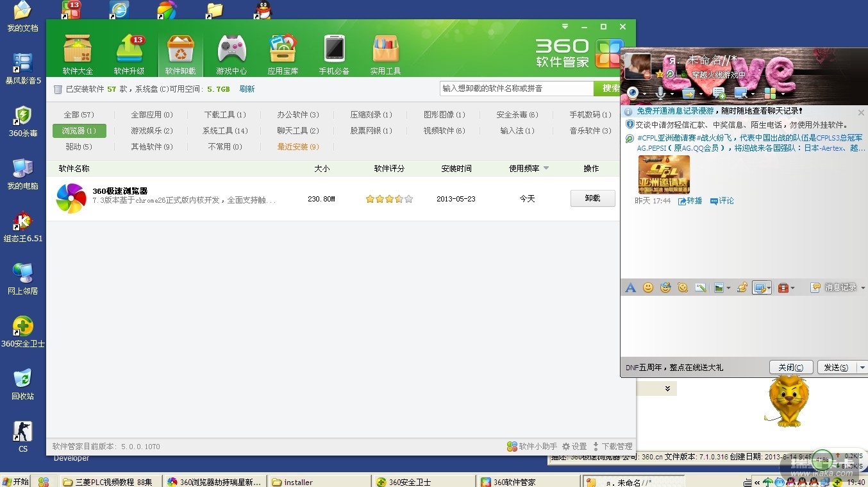
Task: Click 卸载 button for 360极速浏览器
Action: [593, 198]
